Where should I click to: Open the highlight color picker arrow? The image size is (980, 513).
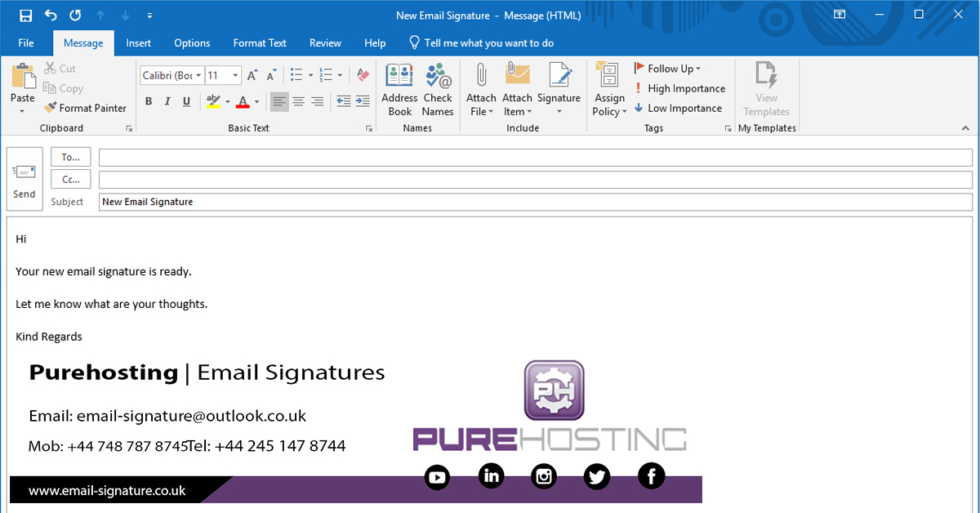coord(227,101)
